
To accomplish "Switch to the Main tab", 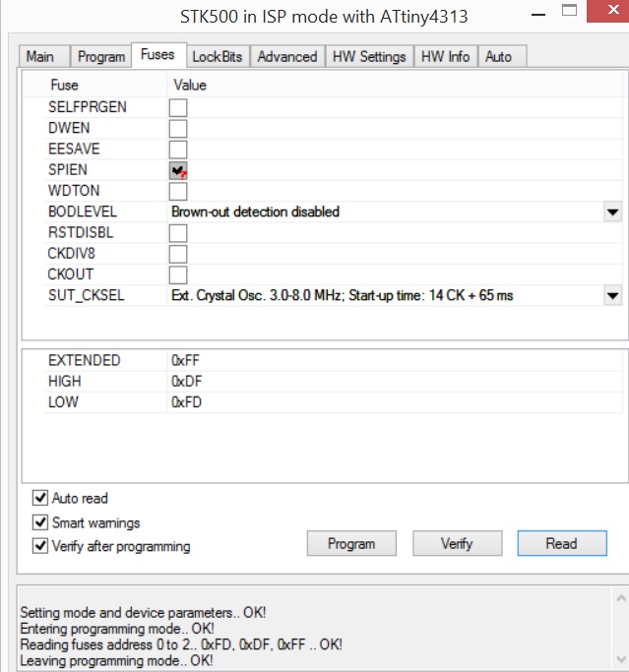I will coord(43,56).
